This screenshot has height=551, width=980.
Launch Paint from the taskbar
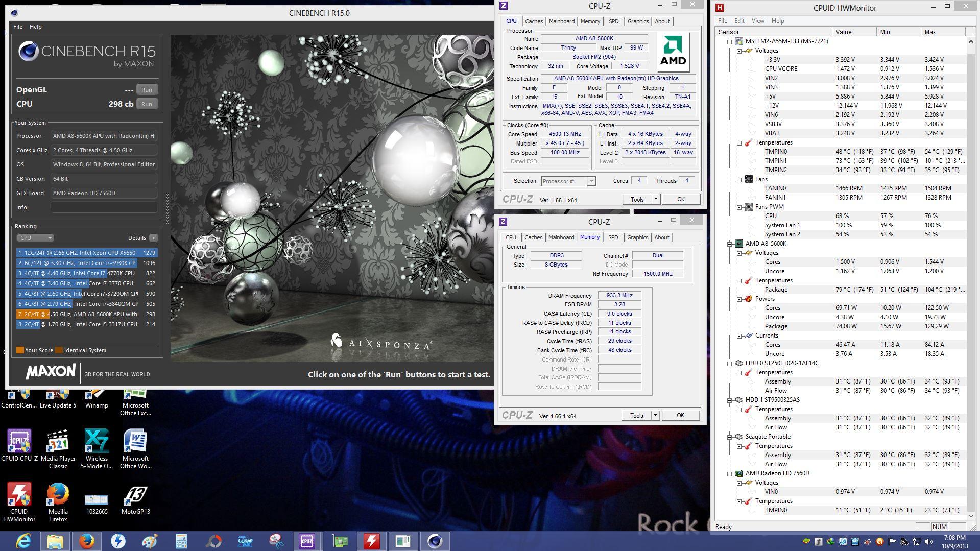150,541
